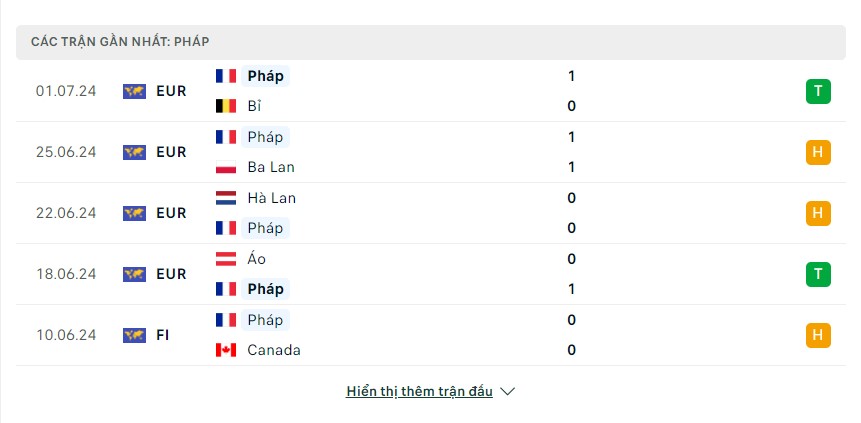Select the team name Hà Lan
The image size is (861, 423).
(x=271, y=198)
